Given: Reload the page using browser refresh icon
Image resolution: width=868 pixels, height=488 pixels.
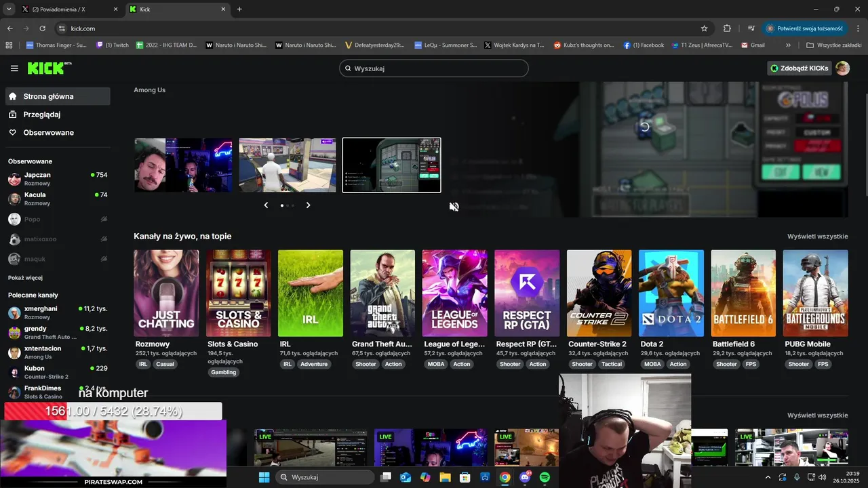Looking at the screenshot, I should 43,28.
